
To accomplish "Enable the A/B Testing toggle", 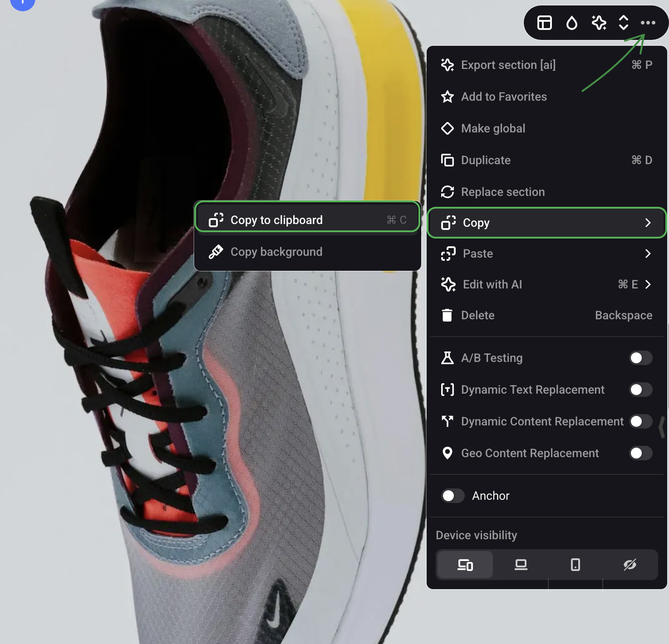I will 640,358.
